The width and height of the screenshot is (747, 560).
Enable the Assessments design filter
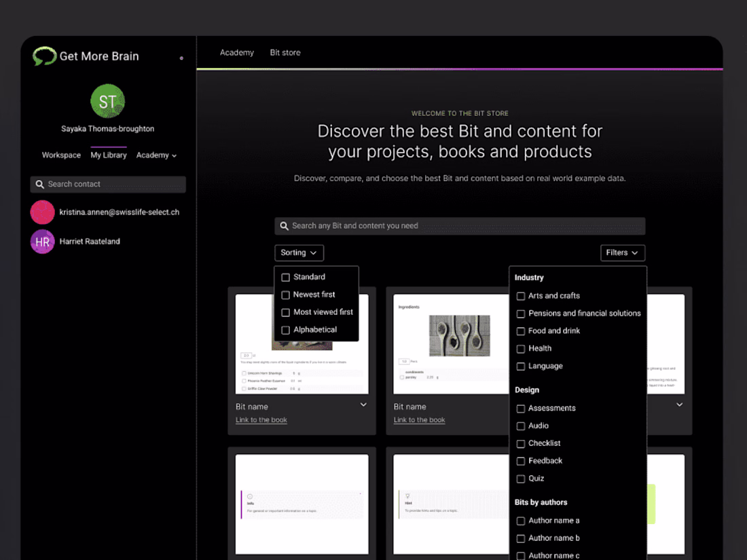pyautogui.click(x=521, y=409)
